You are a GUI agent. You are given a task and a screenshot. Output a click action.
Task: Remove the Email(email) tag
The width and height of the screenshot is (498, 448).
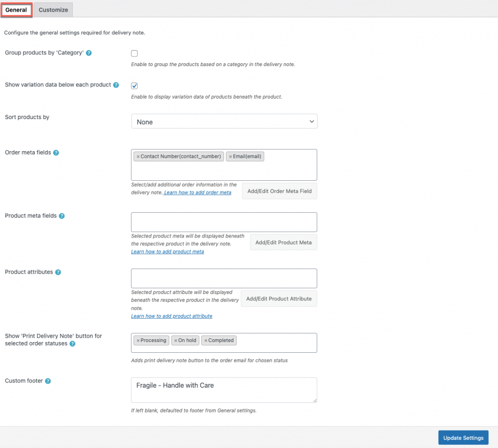tap(230, 156)
